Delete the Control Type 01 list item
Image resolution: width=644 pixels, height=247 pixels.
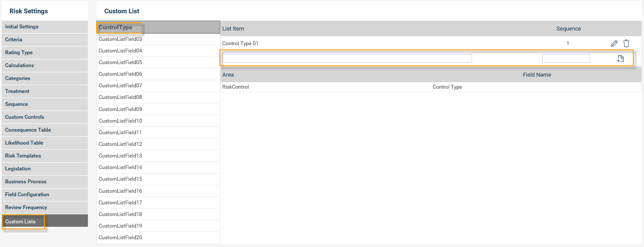tap(626, 43)
